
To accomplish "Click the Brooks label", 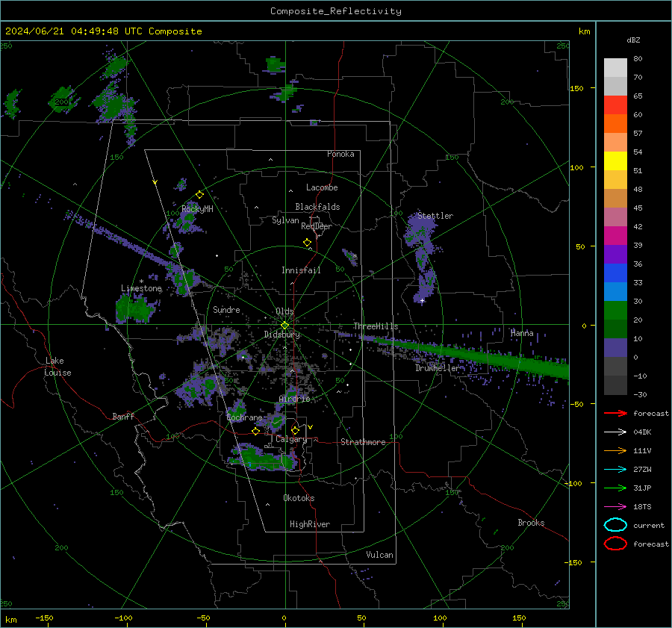I will tap(531, 523).
